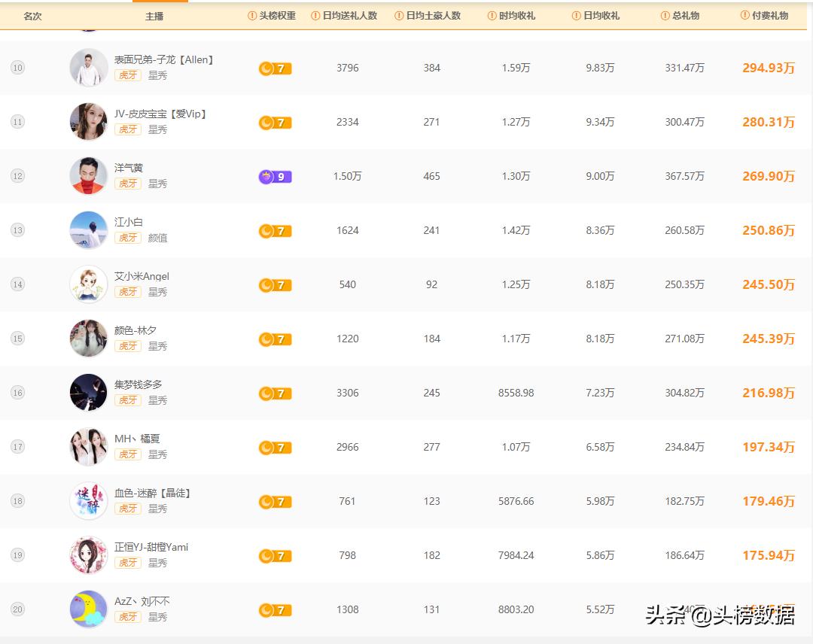813x644 pixels.
Task: Open the avatar of JV-皮皮宝宝【爱Vip】
Action: (x=89, y=122)
